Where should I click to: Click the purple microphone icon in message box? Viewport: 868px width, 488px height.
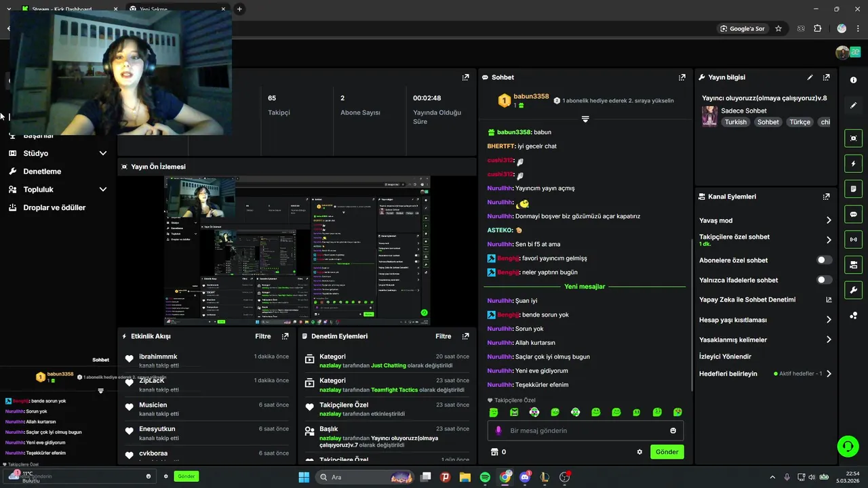click(498, 430)
